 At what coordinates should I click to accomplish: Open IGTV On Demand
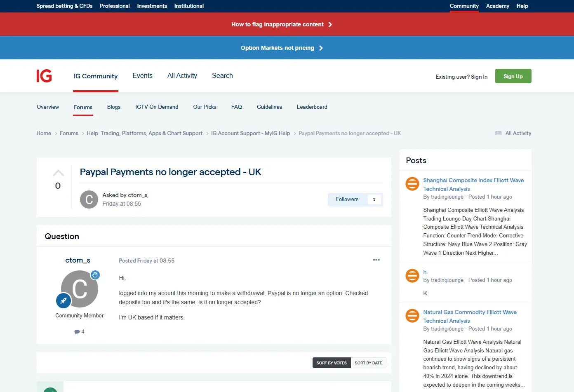[x=157, y=107]
